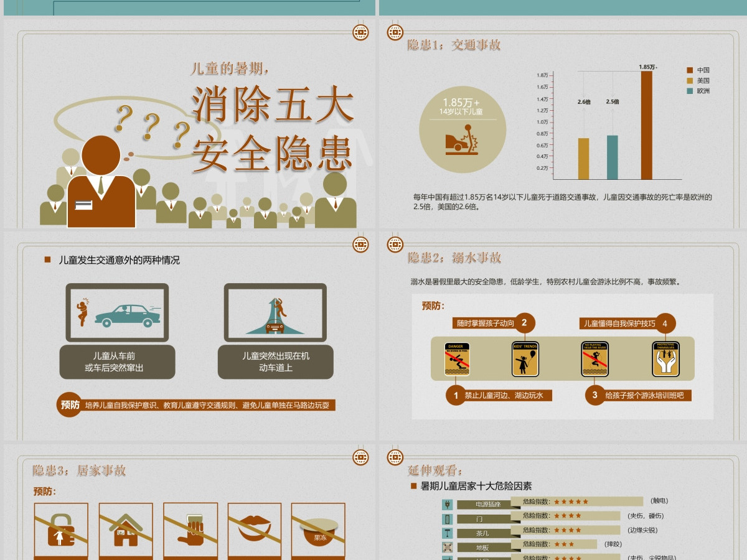Click the 随时掌握孩子动向 label
Screen dimensions: 747x560
click(486, 324)
